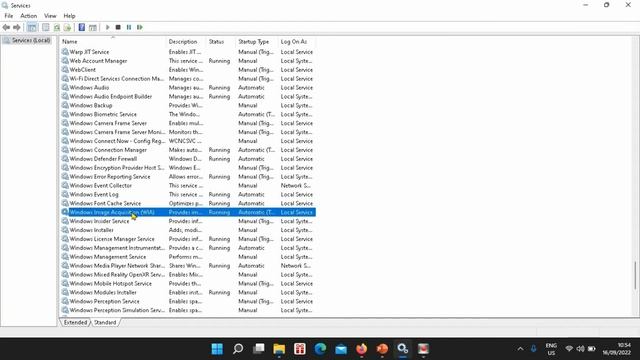Click the gear icon beside Windows Installer
640x360 pixels.
tap(65, 230)
